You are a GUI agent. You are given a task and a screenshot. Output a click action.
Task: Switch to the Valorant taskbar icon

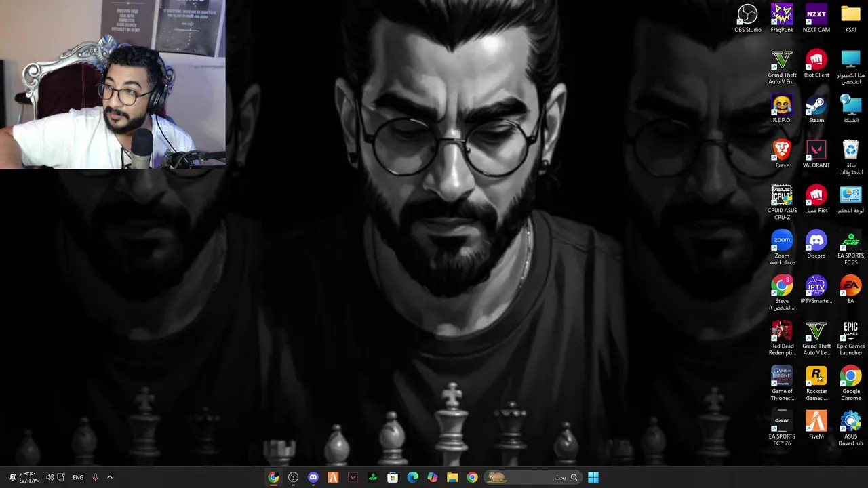tap(353, 477)
